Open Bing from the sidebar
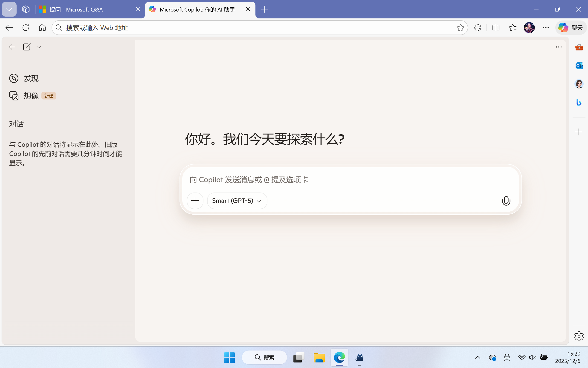Screen dimensions: 588x368 click(x=579, y=102)
